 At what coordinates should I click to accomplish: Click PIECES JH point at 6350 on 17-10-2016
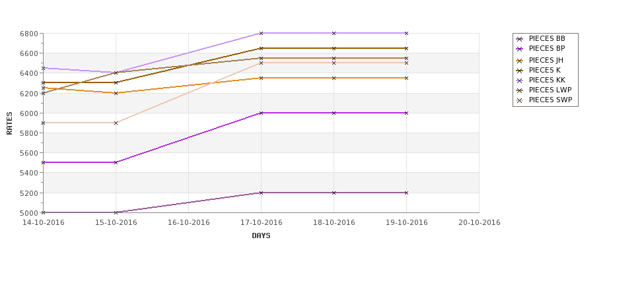pyautogui.click(x=261, y=78)
